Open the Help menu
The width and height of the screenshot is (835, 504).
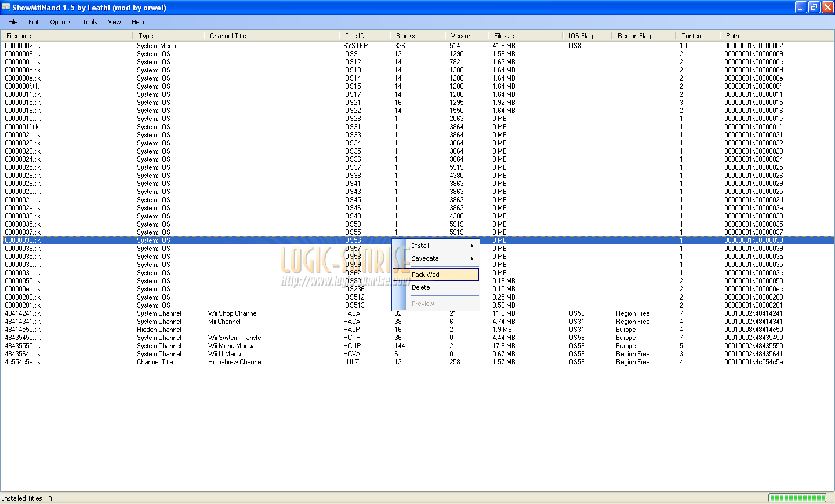coord(138,22)
